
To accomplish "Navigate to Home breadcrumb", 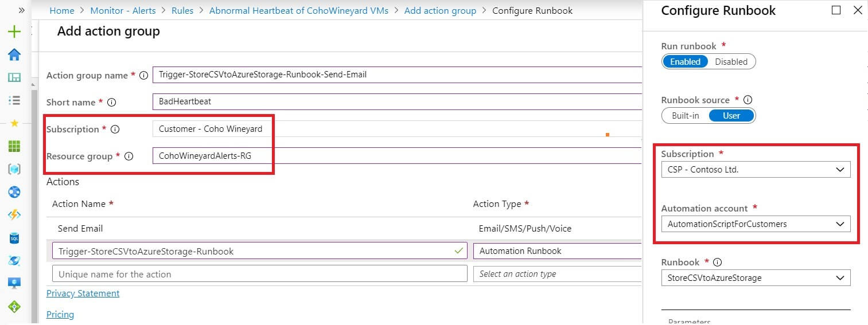I will click(x=62, y=10).
